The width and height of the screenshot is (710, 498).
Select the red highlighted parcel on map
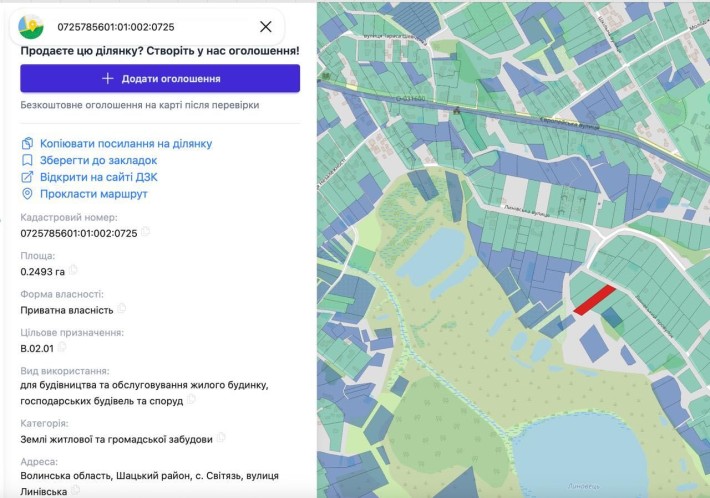pyautogui.click(x=594, y=300)
